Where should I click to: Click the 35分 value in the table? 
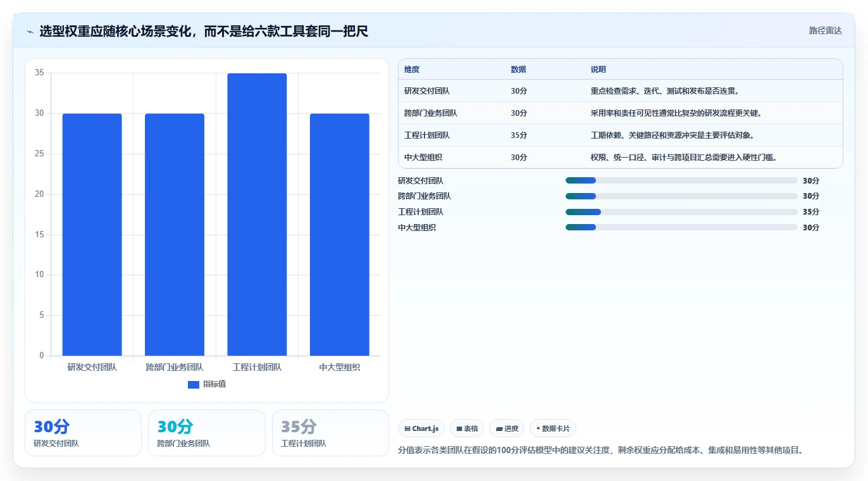click(x=519, y=135)
